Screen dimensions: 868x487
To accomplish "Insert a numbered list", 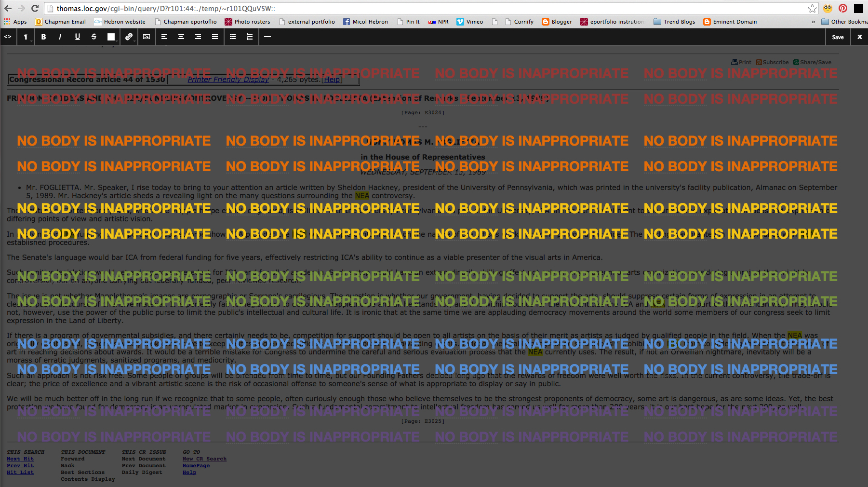I will (x=250, y=37).
